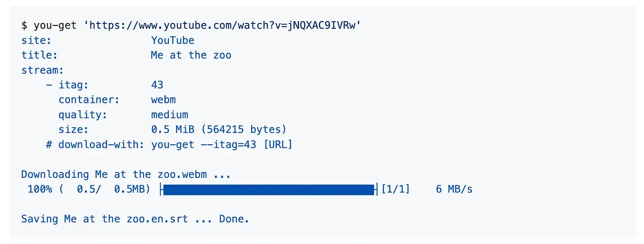Viewport: 644px width, 244px height.
Task: Click the "you-get --itag=43 [URL]" command hint
Action: (222, 144)
